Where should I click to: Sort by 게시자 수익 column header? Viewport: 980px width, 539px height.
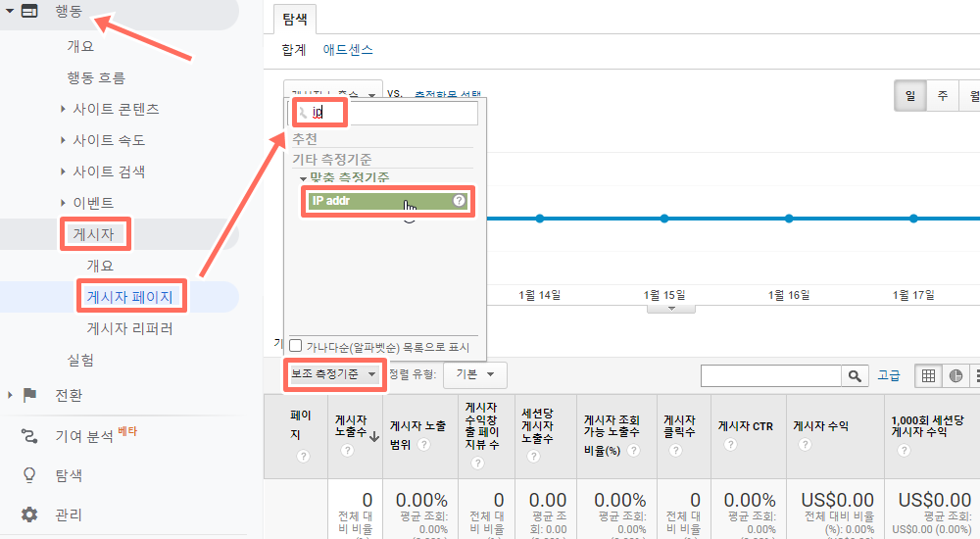click(820, 426)
